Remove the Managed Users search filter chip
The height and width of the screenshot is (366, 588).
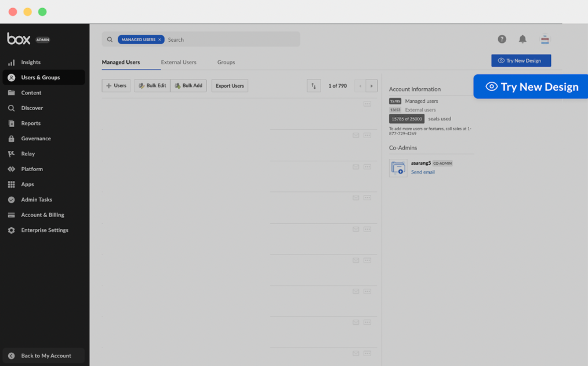pyautogui.click(x=159, y=39)
